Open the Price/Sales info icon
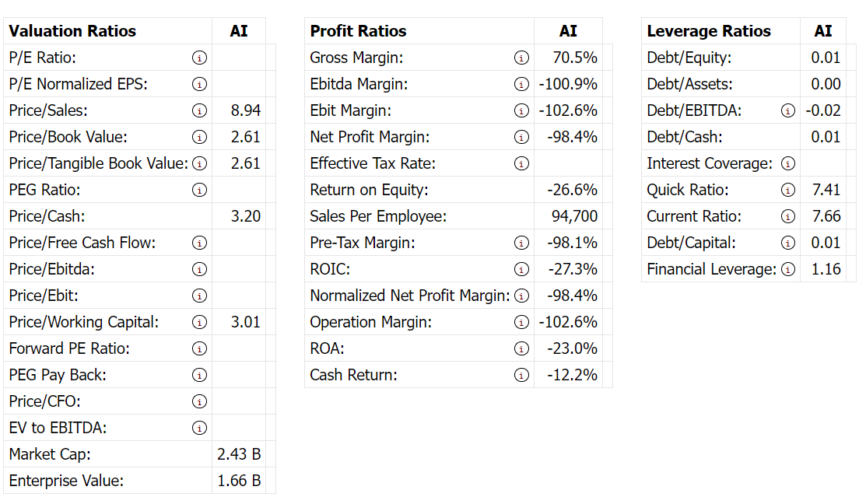This screenshot has width=866, height=504. coord(200,110)
